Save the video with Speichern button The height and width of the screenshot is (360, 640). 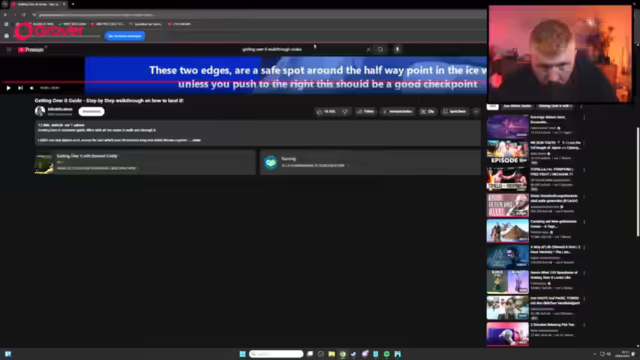(455, 111)
